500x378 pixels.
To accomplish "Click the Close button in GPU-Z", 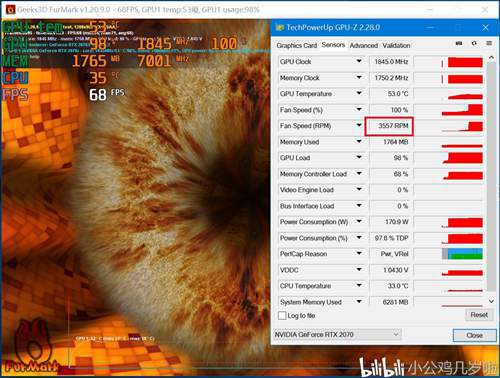I will (x=474, y=335).
